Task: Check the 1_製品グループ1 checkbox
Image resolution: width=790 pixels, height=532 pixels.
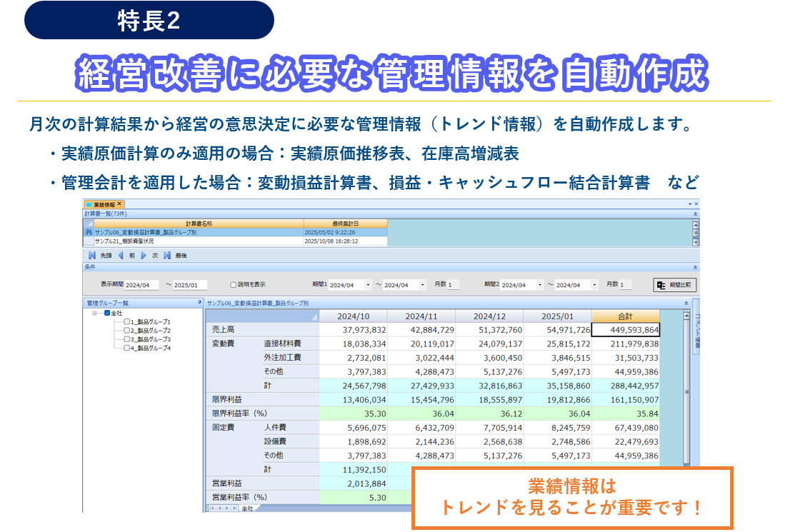Action: coord(127,321)
